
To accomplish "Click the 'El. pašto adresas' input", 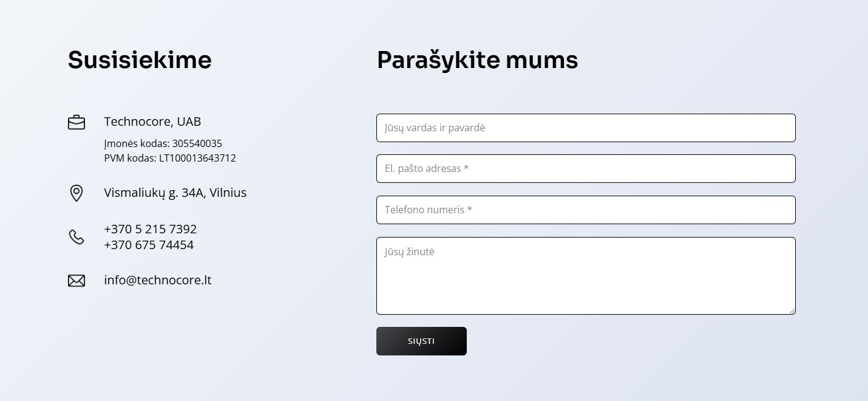I will [x=586, y=169].
